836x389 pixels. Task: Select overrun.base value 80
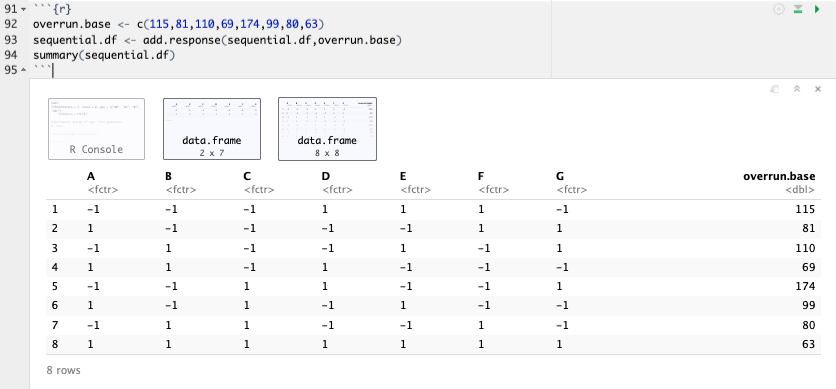[808, 325]
